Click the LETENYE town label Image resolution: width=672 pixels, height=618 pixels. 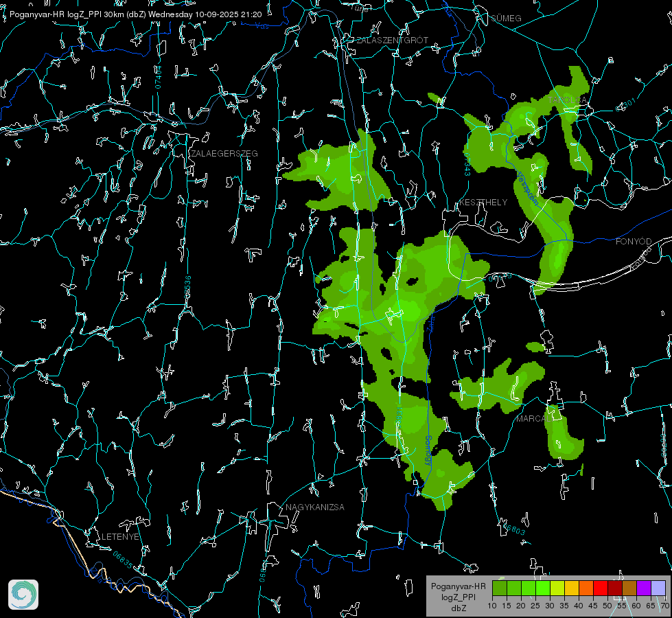pyautogui.click(x=120, y=536)
